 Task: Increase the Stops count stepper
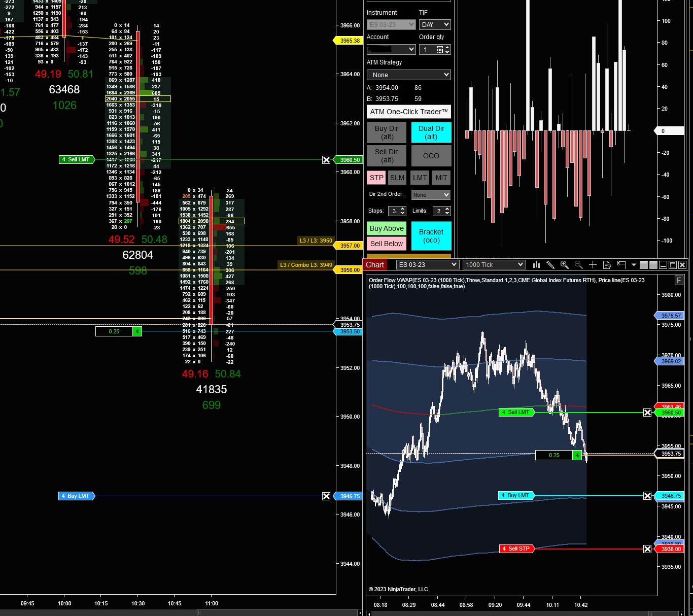tap(403, 209)
